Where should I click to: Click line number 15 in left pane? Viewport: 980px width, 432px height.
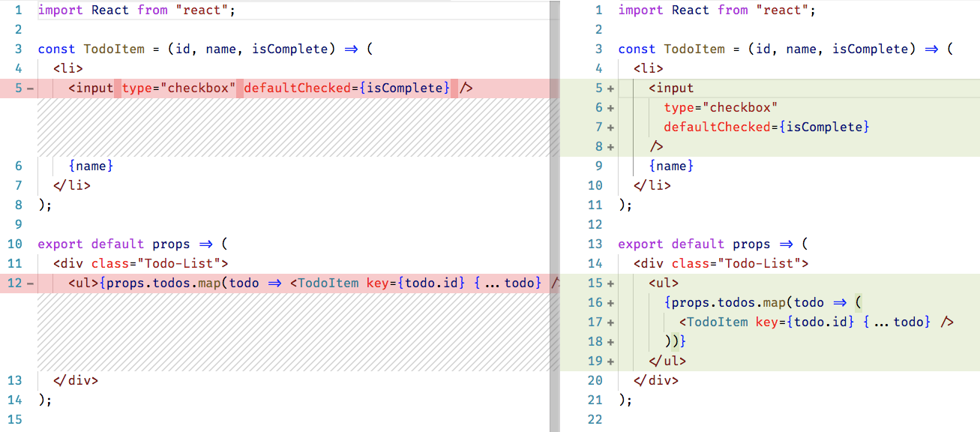[15, 420]
